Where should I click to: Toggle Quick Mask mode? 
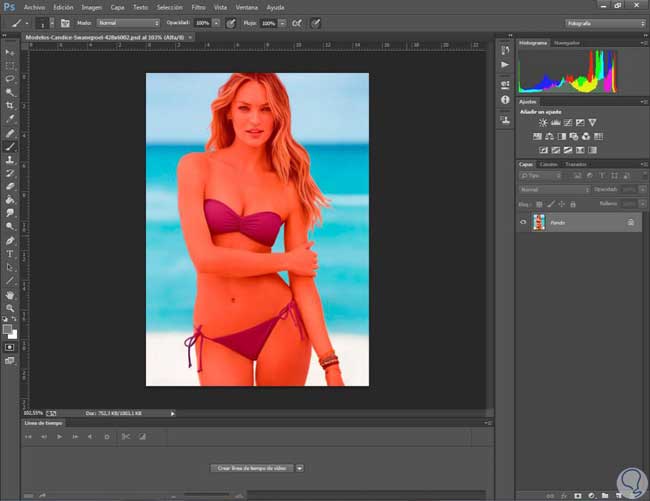tap(10, 347)
